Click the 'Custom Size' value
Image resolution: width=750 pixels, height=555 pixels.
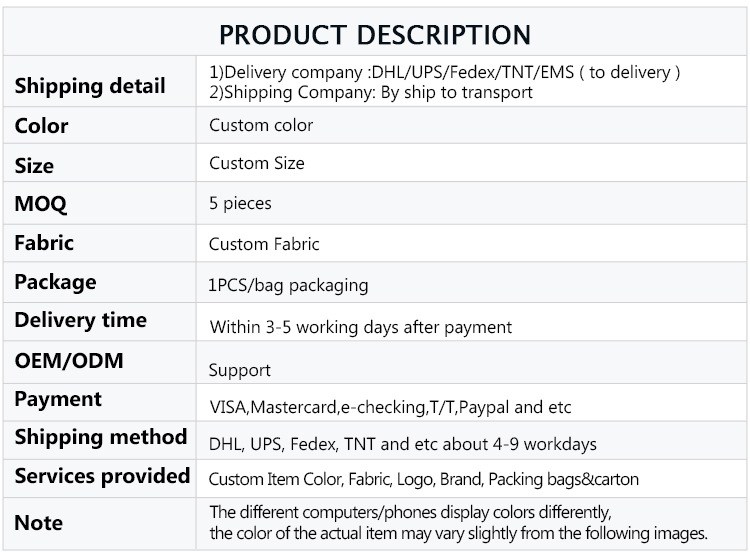click(256, 163)
